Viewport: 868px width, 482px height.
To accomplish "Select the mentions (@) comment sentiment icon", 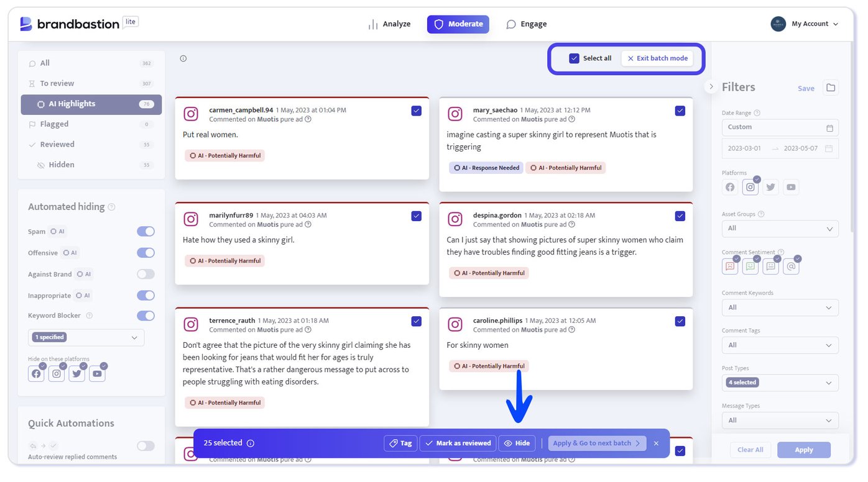I will [x=791, y=266].
